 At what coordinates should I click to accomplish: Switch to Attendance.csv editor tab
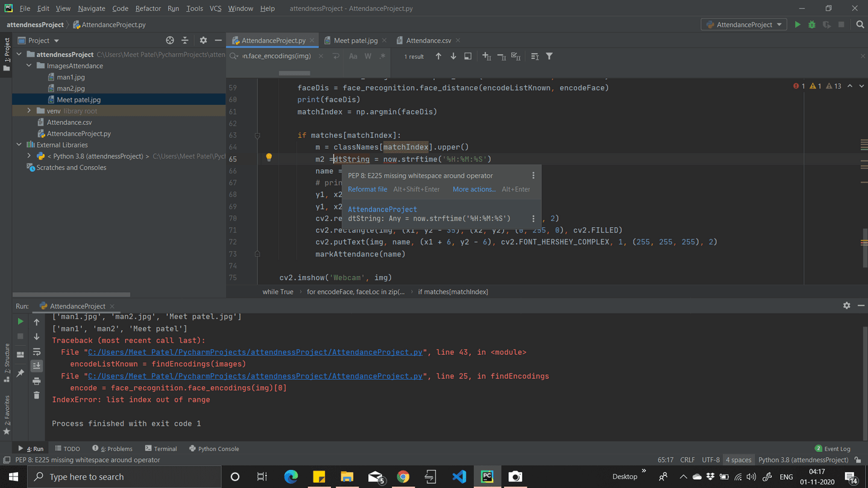coord(429,40)
